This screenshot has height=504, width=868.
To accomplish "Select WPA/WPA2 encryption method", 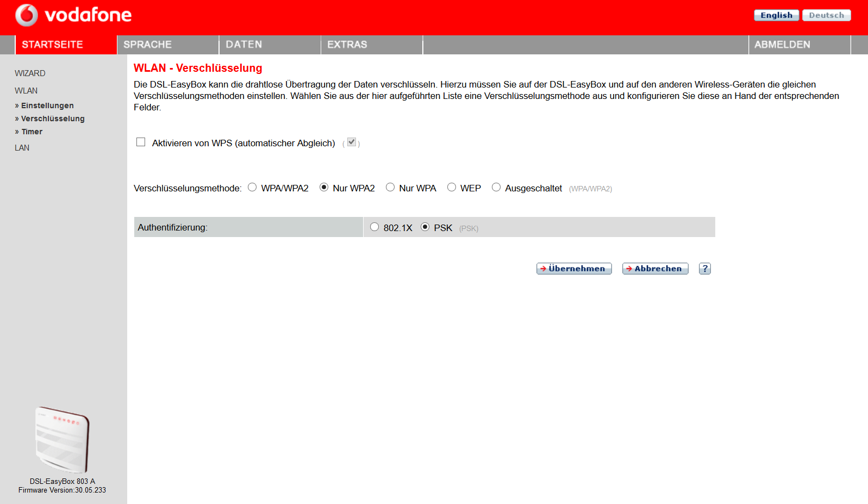I will (252, 188).
